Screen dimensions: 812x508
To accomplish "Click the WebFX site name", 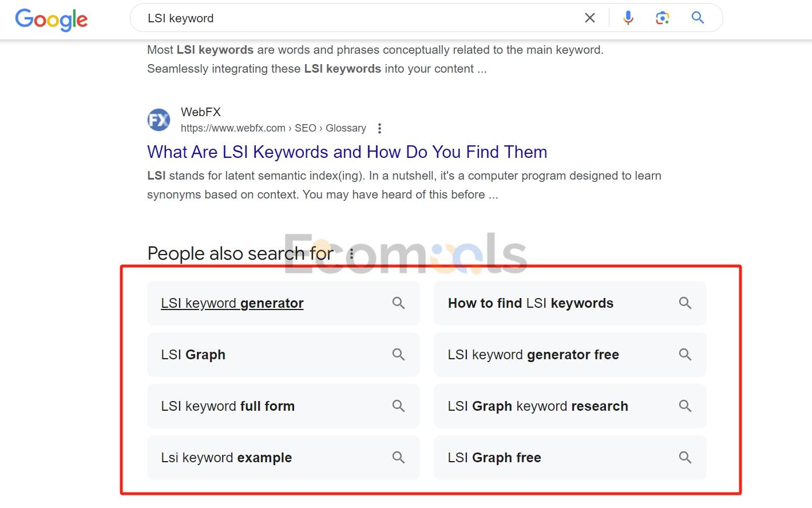I will [x=201, y=112].
